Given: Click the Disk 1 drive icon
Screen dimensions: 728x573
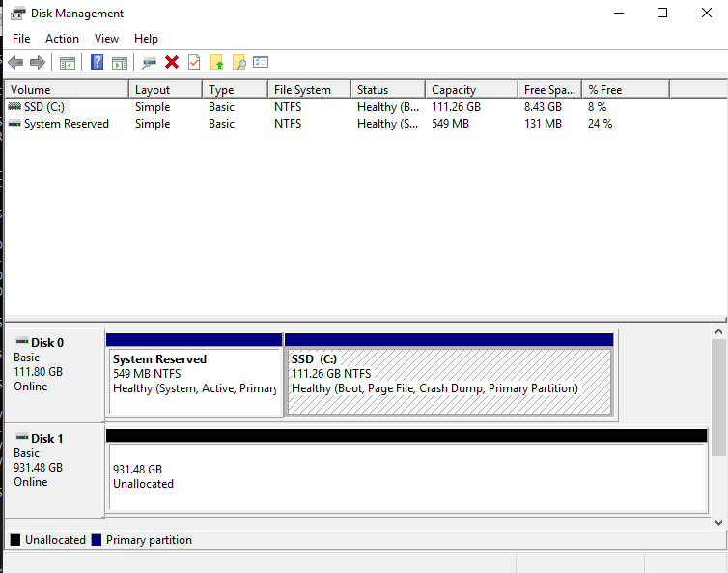Looking at the screenshot, I should 22,437.
